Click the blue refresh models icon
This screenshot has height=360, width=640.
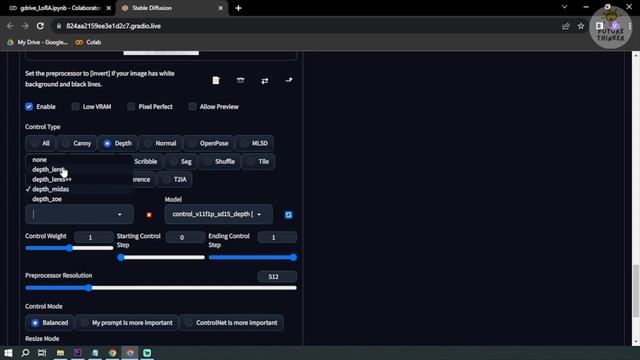click(x=289, y=215)
